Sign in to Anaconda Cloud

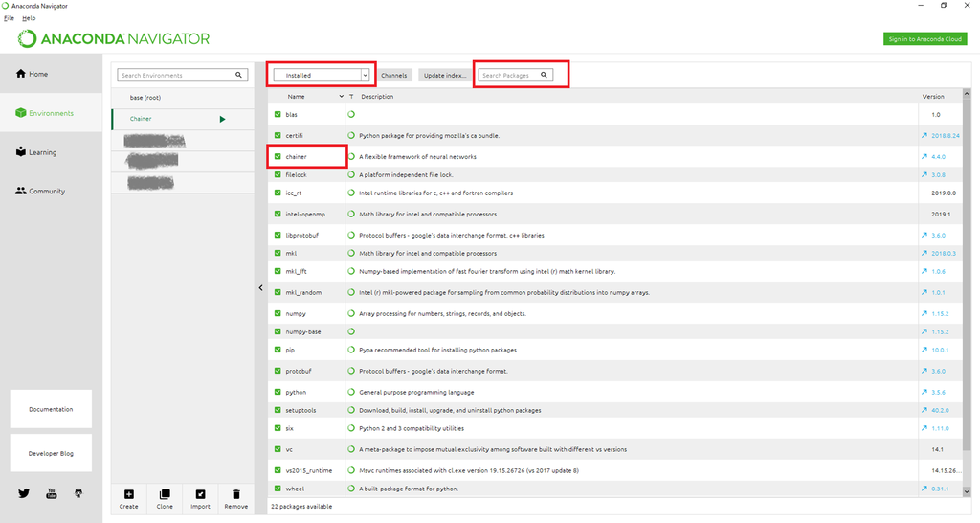[925, 38]
